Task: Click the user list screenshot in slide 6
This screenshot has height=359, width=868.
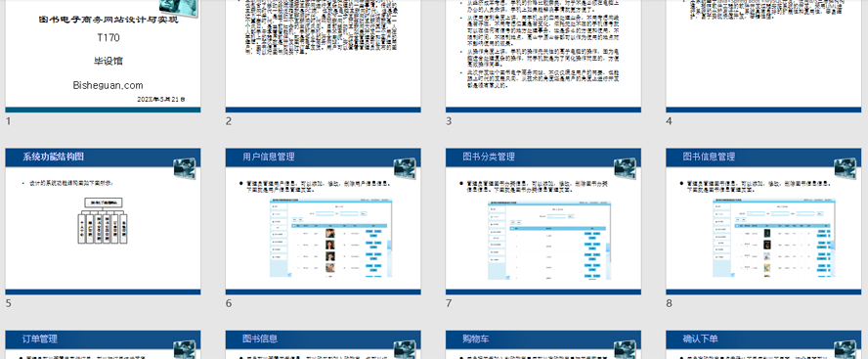Action: (x=331, y=238)
